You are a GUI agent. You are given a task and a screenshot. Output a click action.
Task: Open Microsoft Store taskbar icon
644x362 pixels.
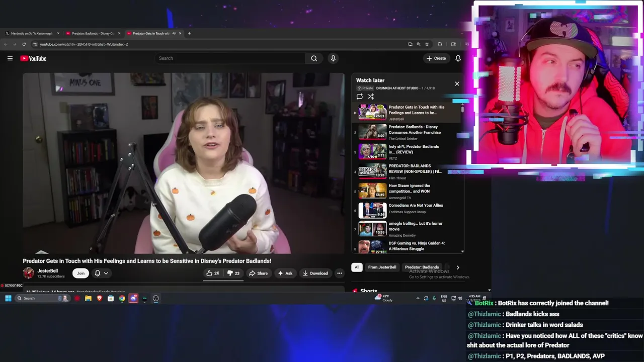pos(111,298)
